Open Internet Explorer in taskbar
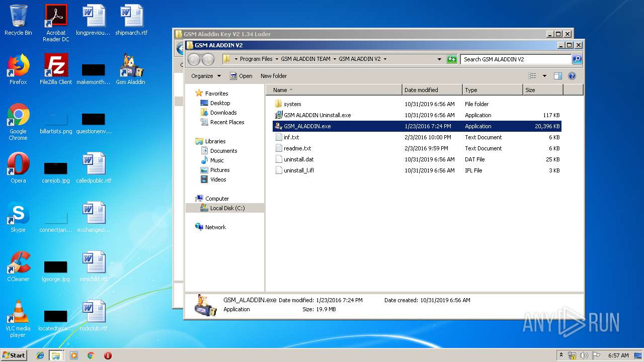644x362 pixels. [40, 355]
